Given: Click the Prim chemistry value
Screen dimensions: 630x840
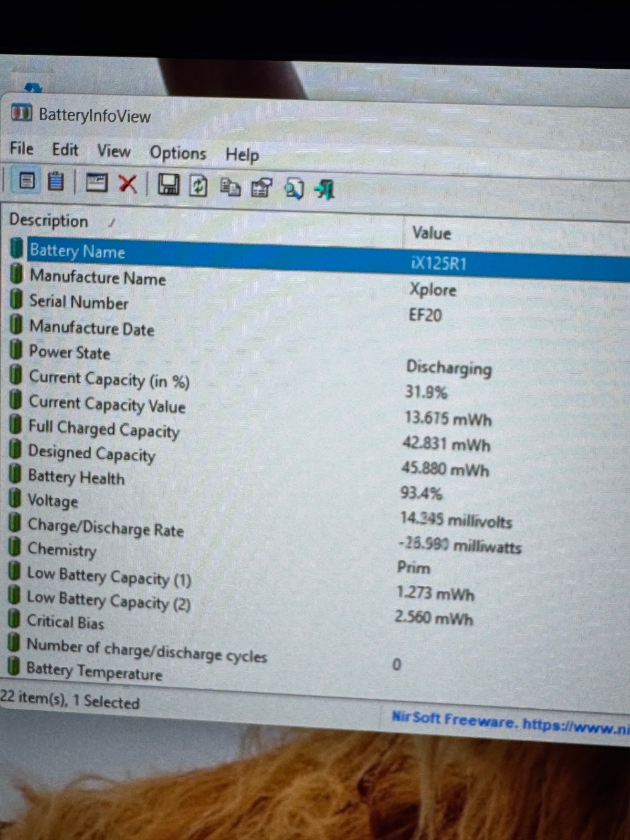Looking at the screenshot, I should pyautogui.click(x=413, y=568).
